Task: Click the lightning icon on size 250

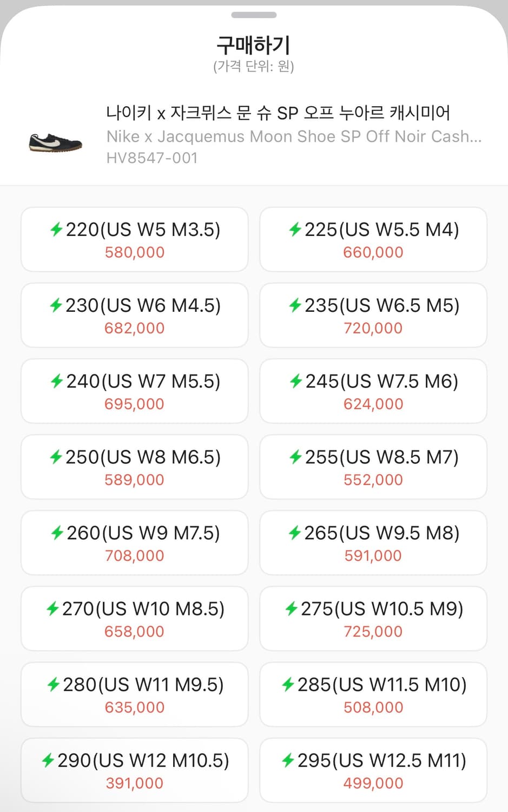Action: pos(56,457)
